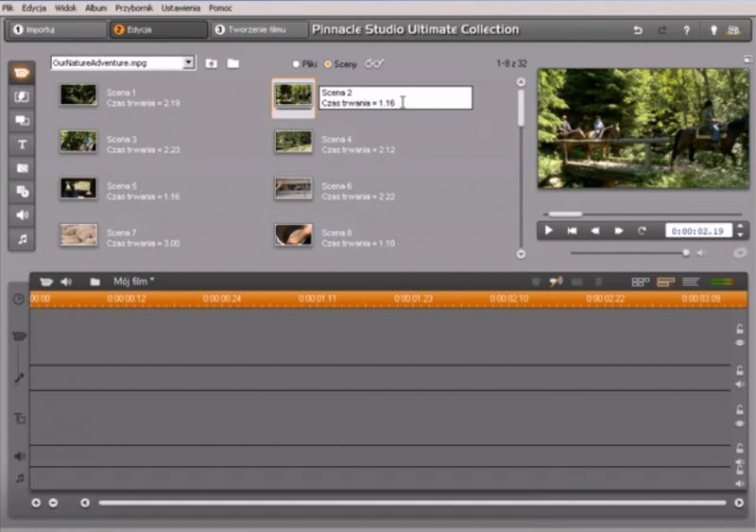Open the Music album tab note icon
The image size is (756, 532).
pos(22,239)
